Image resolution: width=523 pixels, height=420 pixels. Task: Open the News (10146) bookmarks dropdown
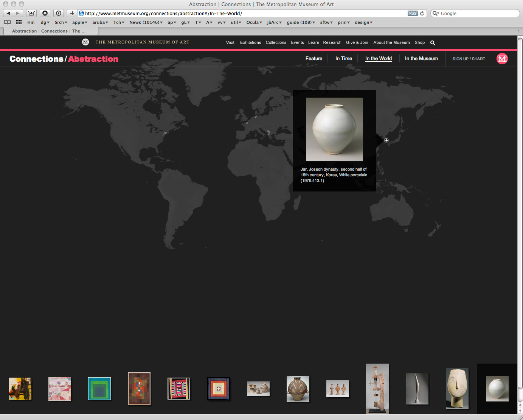click(x=146, y=22)
